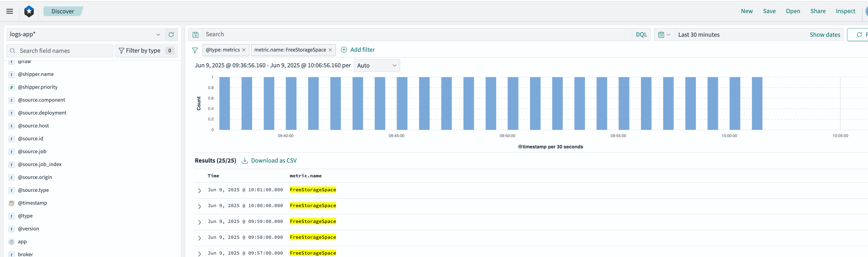Select the @source.job_index field
This screenshot has height=257, width=868.
40,164
